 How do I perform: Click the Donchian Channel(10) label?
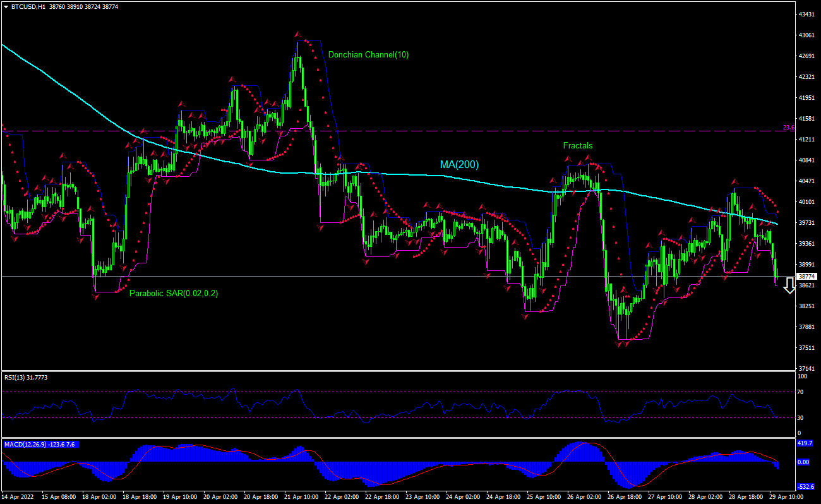tap(368, 55)
